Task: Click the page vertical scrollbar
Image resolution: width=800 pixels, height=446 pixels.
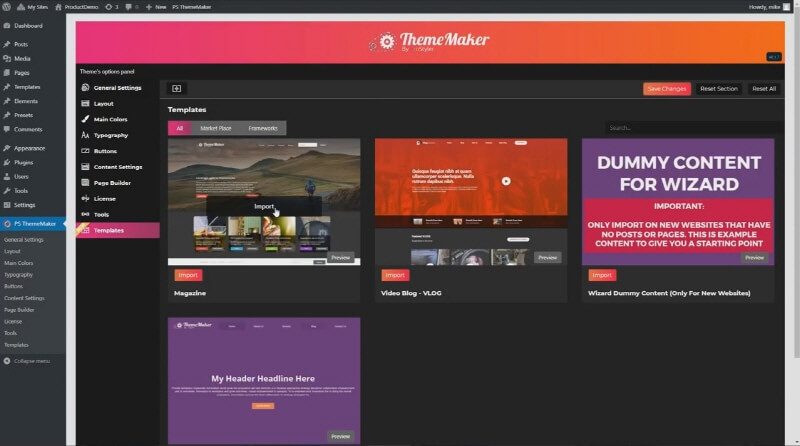Action: (796, 184)
